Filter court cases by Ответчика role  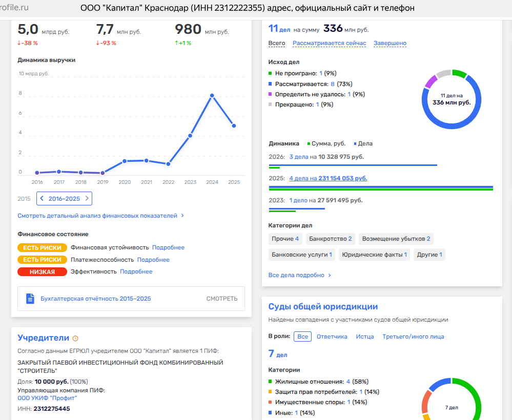pyautogui.click(x=332, y=337)
